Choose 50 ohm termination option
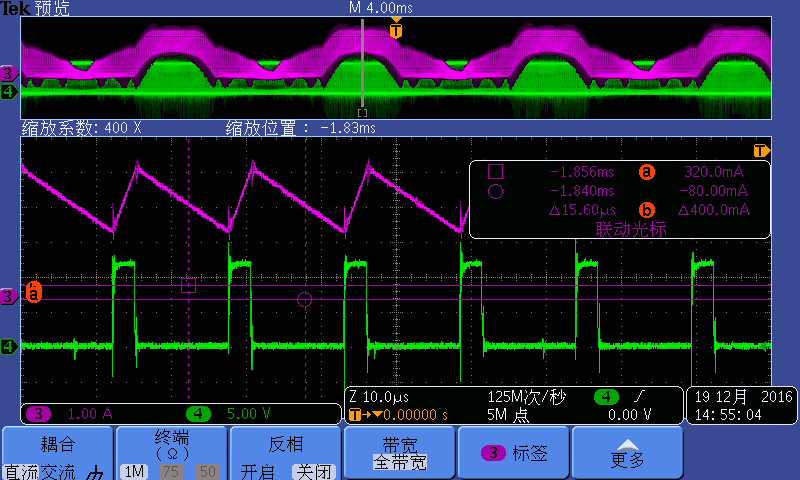 click(207, 471)
